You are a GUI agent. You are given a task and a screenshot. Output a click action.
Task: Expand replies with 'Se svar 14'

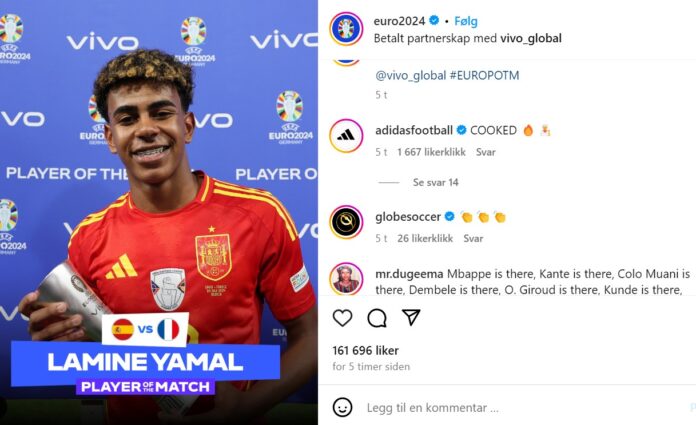tap(435, 182)
